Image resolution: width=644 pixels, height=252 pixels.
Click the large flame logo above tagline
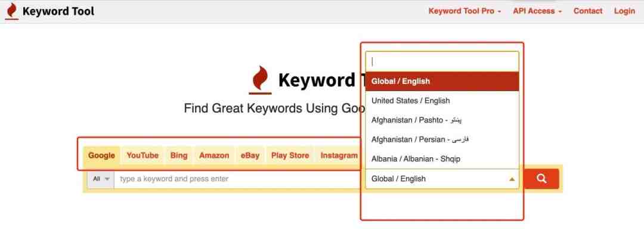click(260, 80)
